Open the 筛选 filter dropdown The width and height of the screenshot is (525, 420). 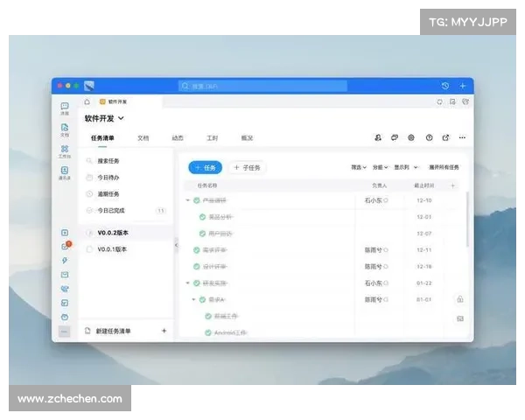coord(359,167)
